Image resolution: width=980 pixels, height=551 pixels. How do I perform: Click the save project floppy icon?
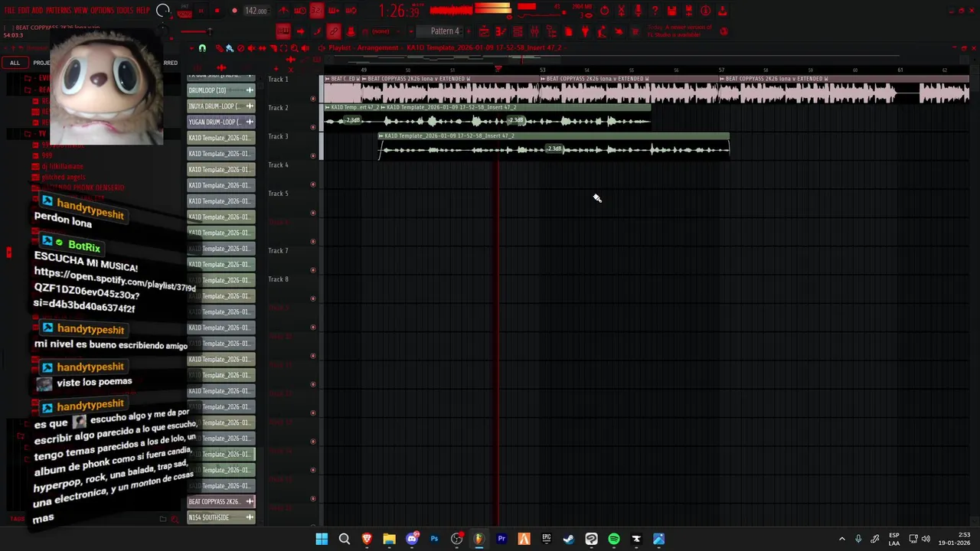[671, 11]
